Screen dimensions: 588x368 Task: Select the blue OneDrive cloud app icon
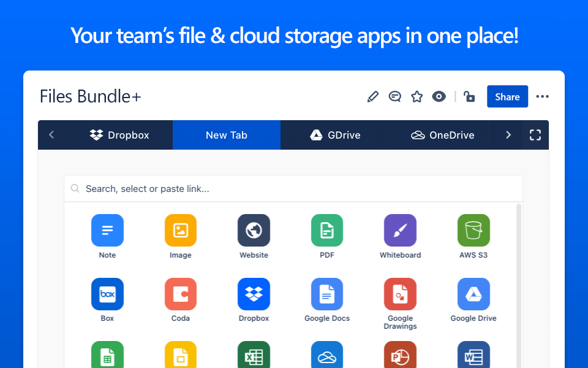click(327, 355)
